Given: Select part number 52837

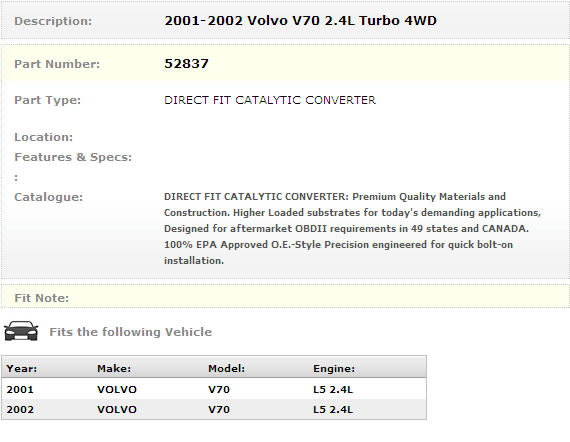Looking at the screenshot, I should point(186,64).
